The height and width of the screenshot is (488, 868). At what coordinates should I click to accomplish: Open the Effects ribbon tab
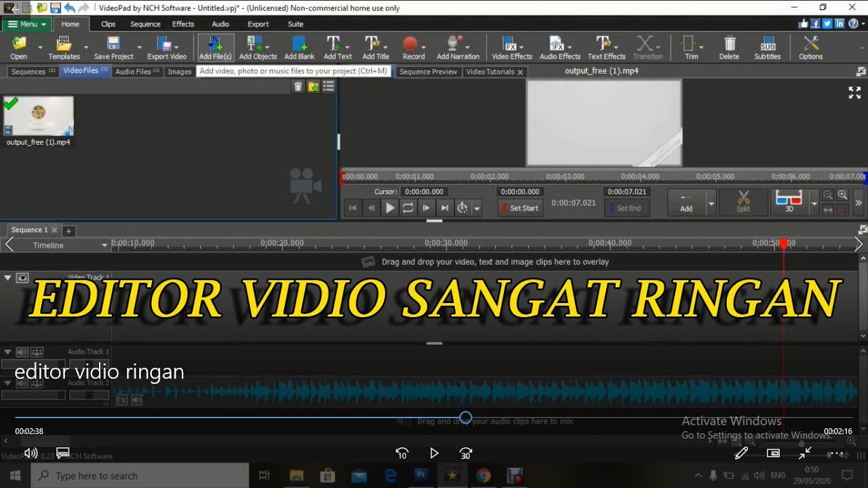[x=183, y=24]
